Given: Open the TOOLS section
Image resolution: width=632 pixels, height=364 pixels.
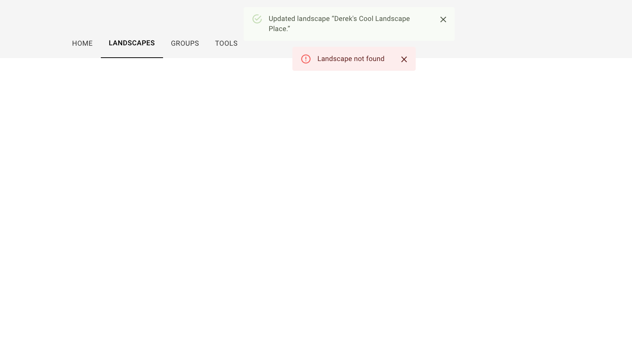Looking at the screenshot, I should coord(226,43).
